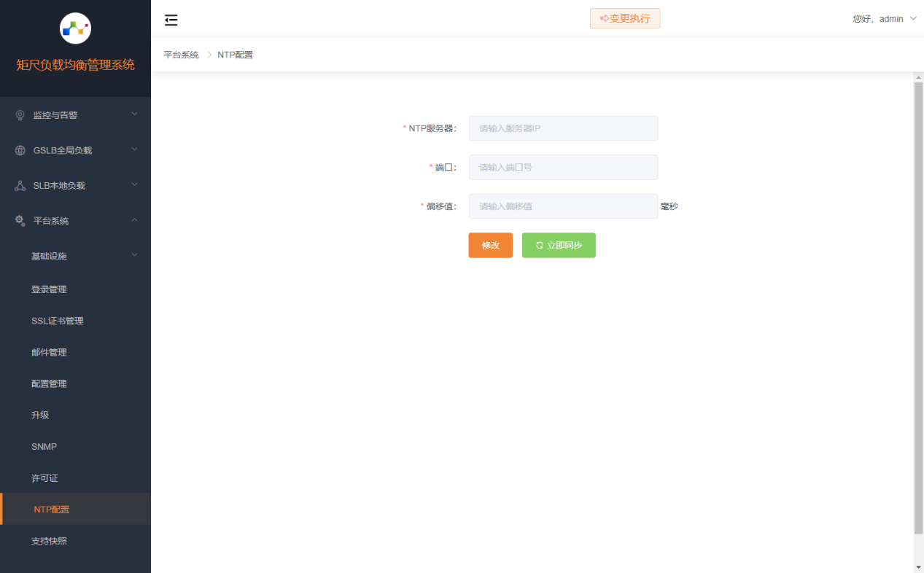Screen dimensions: 924x573
Task: Expand the GSLB全局负载 menu chevron
Action: click(x=134, y=149)
